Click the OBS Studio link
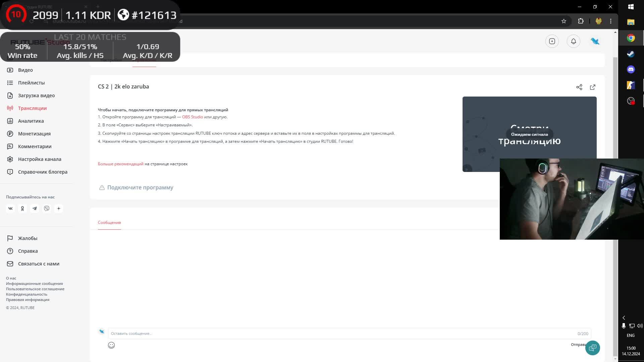Screen dimensions: 644x362 point(193,117)
